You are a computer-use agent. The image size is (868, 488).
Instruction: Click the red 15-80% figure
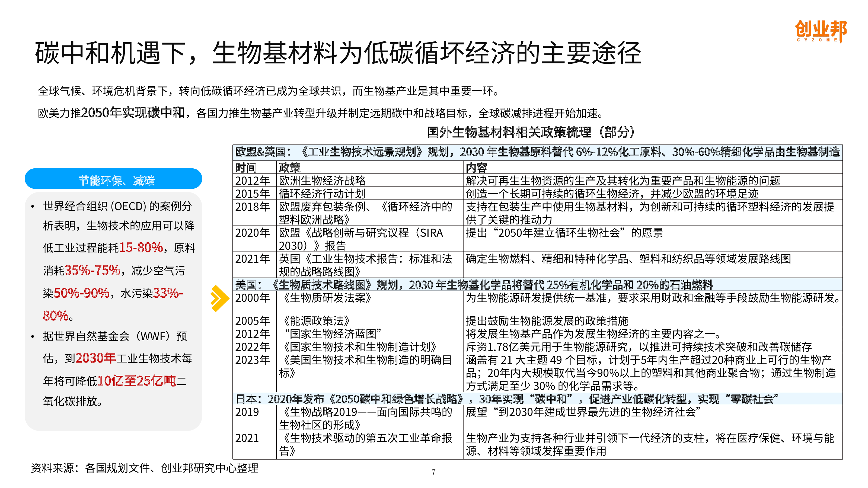pos(141,248)
